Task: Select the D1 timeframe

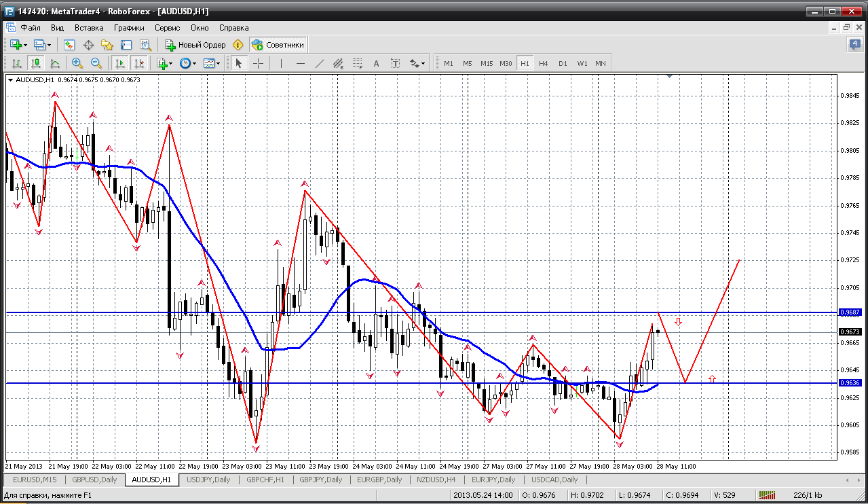Action: (563, 63)
